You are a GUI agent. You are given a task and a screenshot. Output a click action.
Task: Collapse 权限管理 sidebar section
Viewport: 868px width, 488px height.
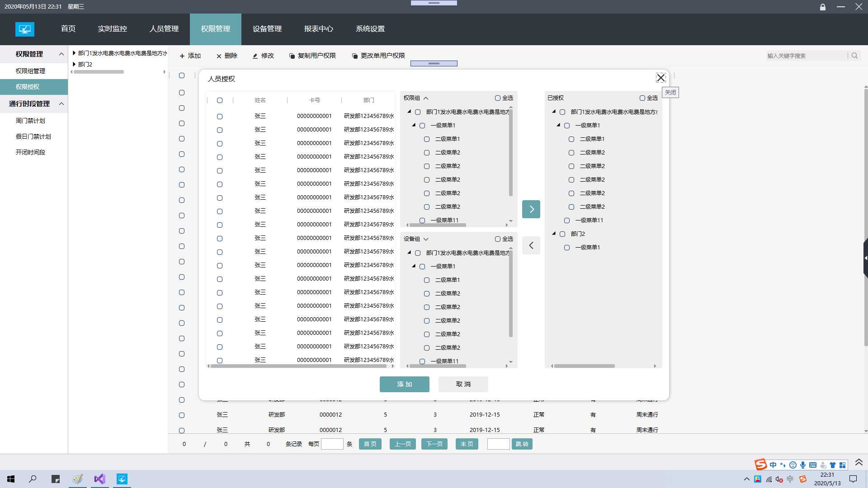coord(61,54)
